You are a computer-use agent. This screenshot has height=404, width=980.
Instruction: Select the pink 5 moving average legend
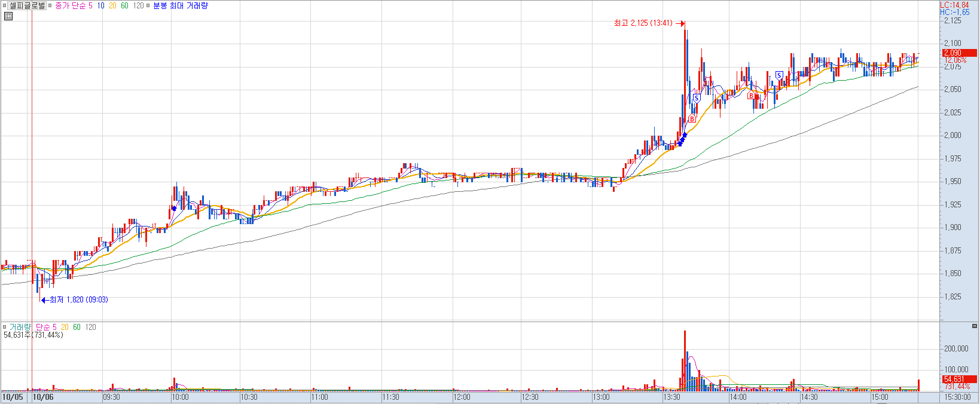[90, 5]
